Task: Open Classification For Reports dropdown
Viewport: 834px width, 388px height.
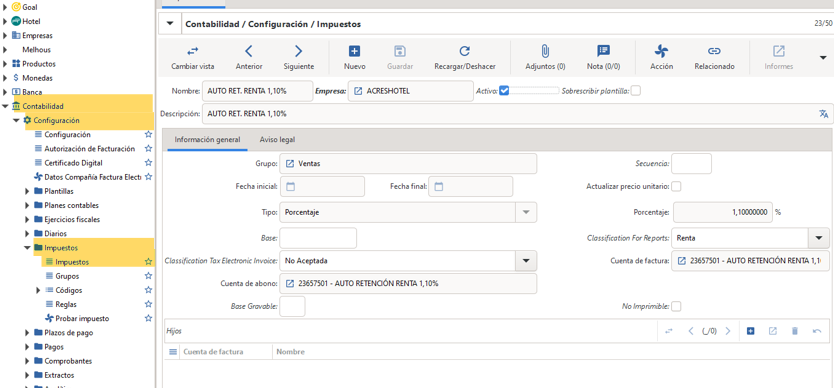Action: [x=819, y=238]
